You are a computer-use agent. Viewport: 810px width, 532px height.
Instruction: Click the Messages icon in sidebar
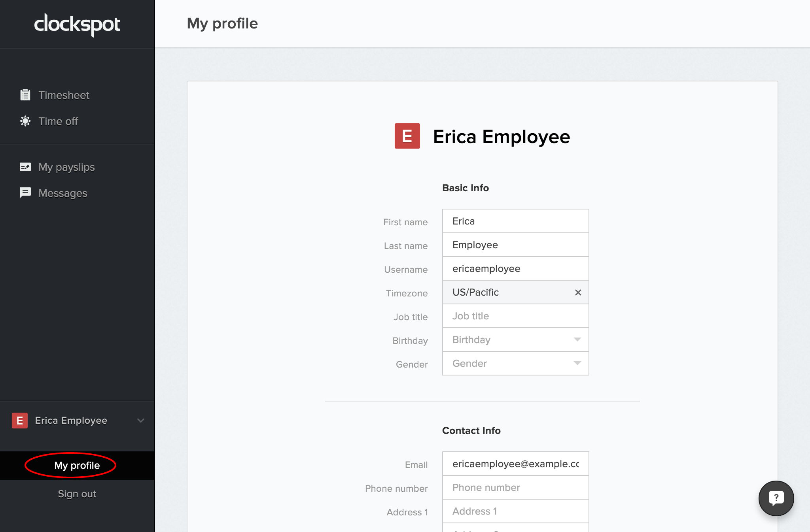click(25, 193)
